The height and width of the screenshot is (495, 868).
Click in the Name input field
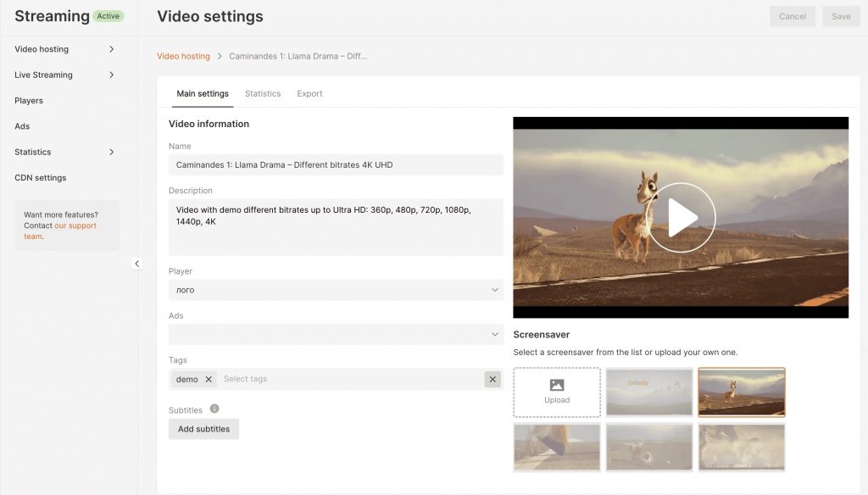pyautogui.click(x=336, y=164)
